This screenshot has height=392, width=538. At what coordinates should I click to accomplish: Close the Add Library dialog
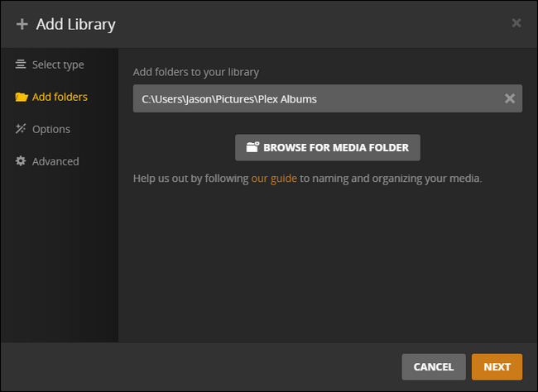pos(516,23)
